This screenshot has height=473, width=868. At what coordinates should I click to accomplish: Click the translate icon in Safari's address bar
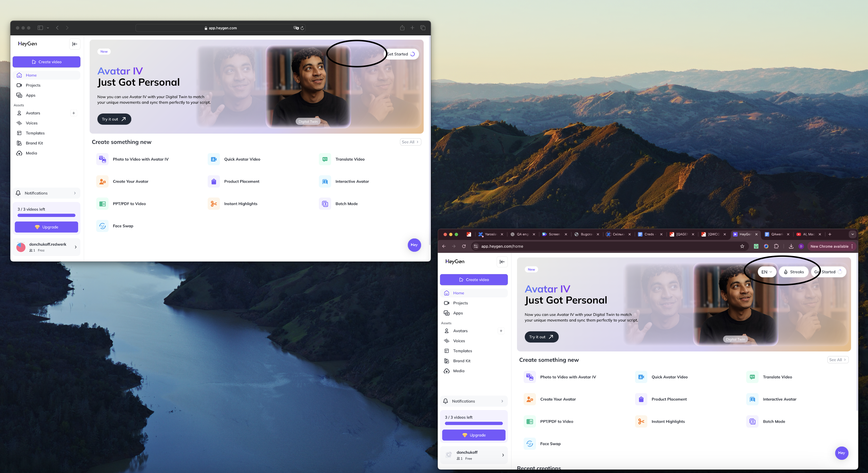[296, 28]
